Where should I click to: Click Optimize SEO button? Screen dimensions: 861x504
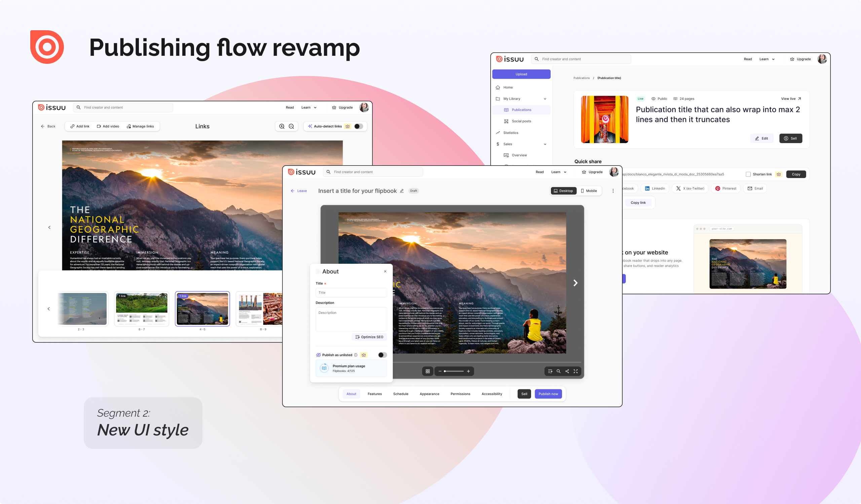point(369,337)
